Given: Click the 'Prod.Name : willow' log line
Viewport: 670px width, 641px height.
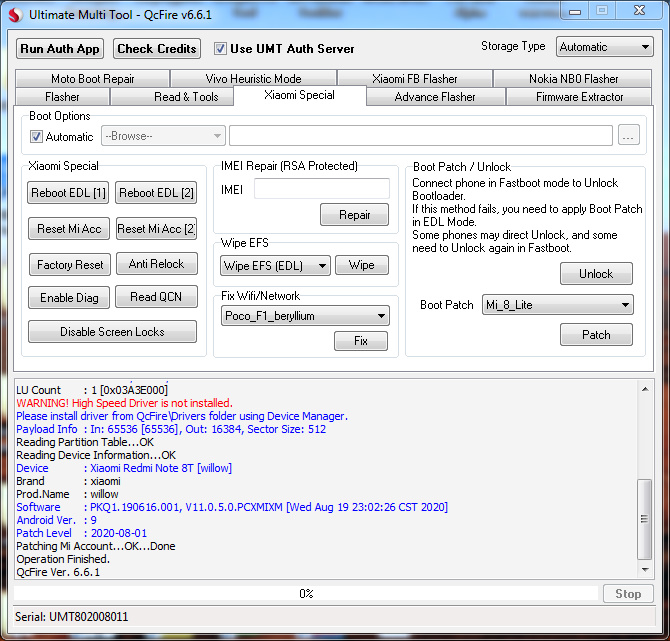Looking at the screenshot, I should (x=68, y=494).
